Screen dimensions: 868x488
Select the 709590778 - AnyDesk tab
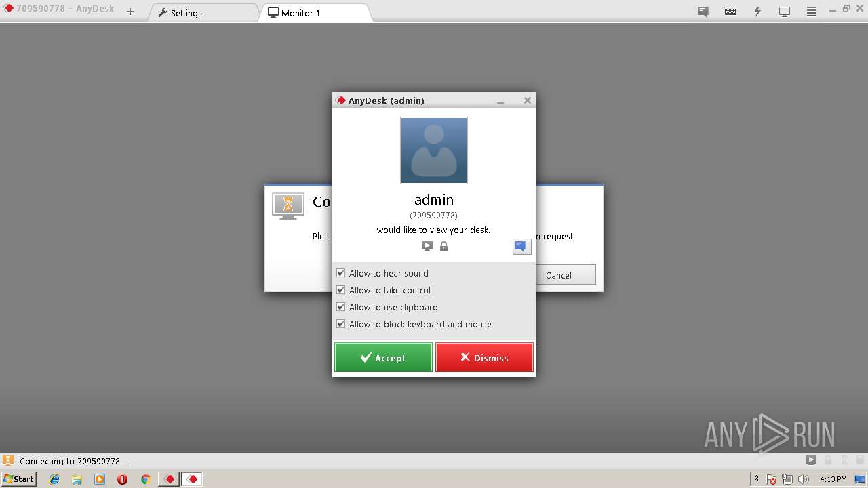tap(60, 9)
